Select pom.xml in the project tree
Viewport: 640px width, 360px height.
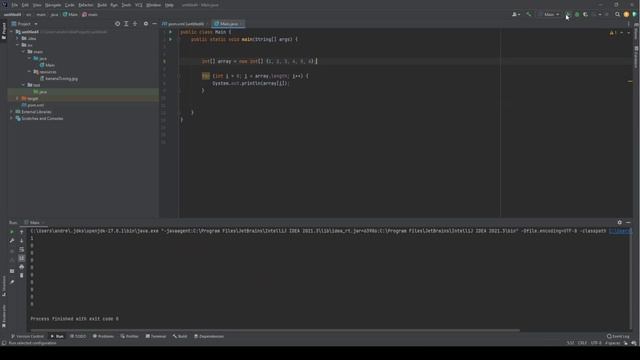(33, 105)
